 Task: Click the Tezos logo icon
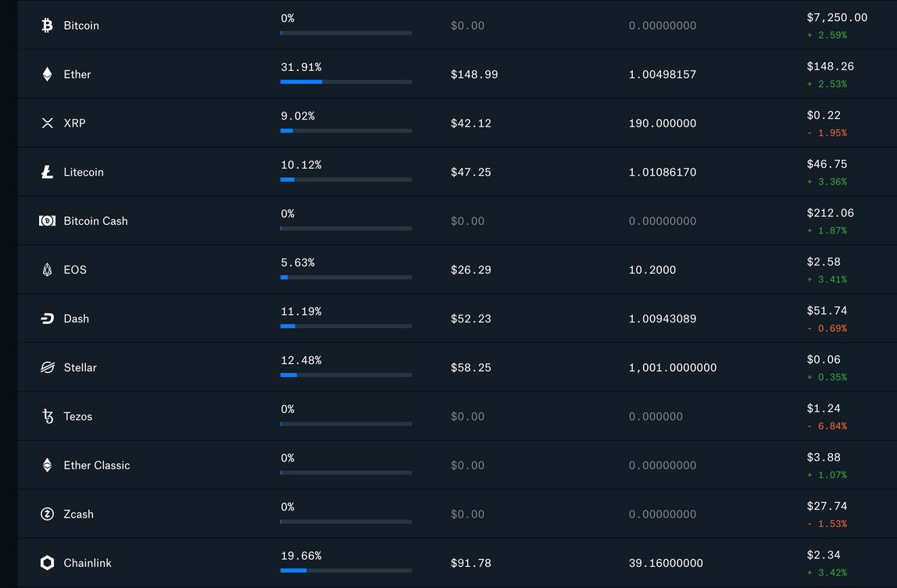(47, 416)
